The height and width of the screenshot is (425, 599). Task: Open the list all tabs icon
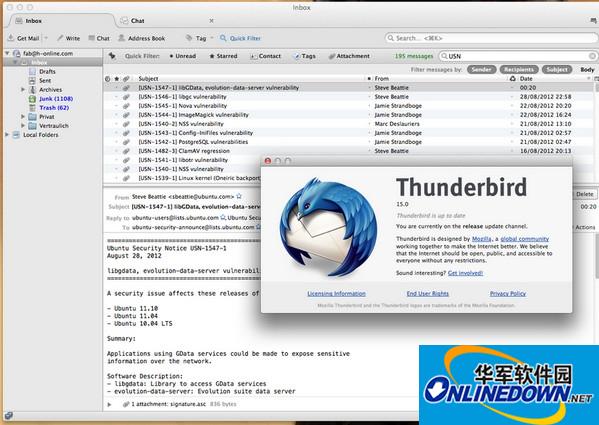(x=593, y=21)
